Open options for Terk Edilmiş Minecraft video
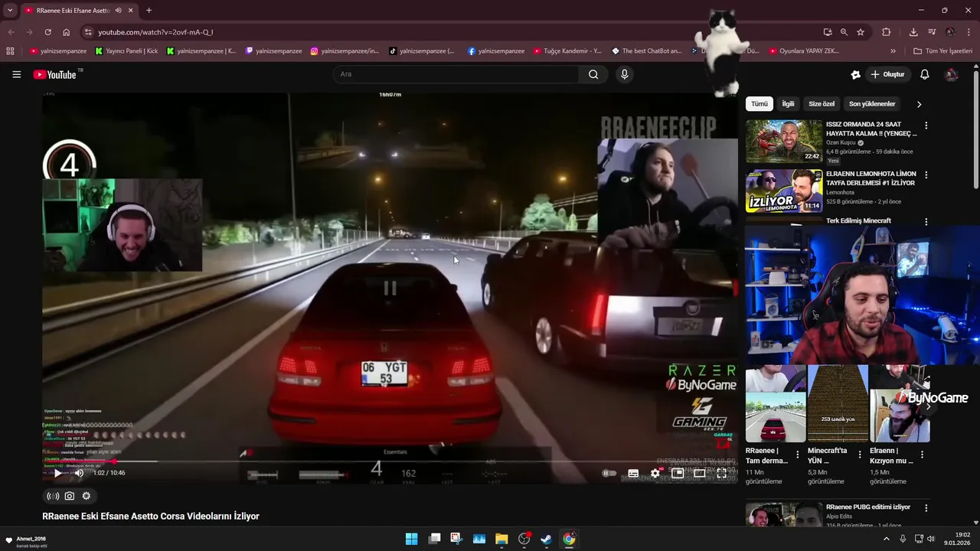The image size is (980, 551). [926, 222]
